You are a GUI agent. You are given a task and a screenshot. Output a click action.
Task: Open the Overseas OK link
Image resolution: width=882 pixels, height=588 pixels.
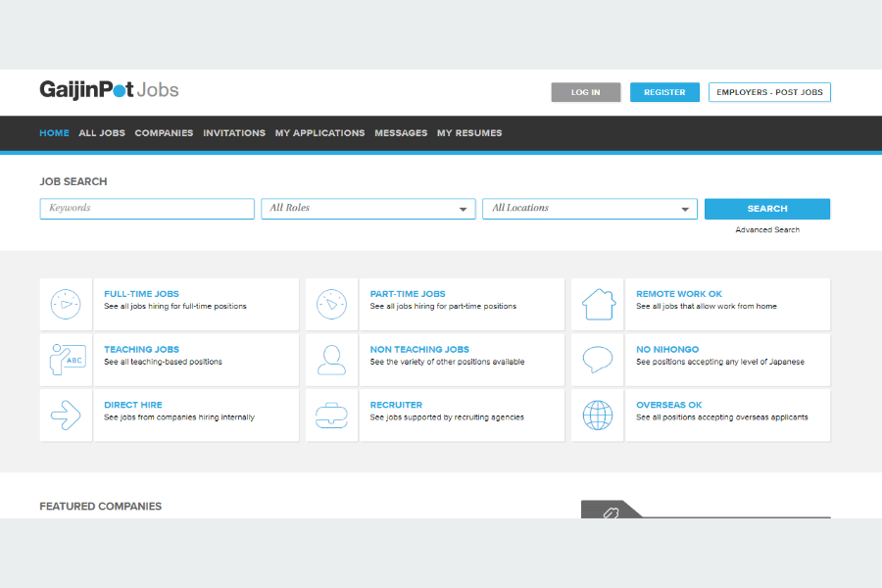[x=668, y=405]
